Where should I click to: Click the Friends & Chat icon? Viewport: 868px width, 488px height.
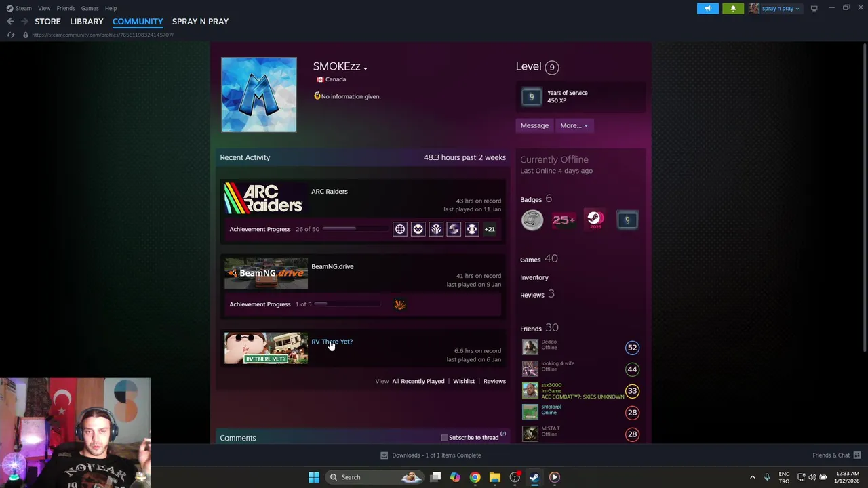pos(856,455)
